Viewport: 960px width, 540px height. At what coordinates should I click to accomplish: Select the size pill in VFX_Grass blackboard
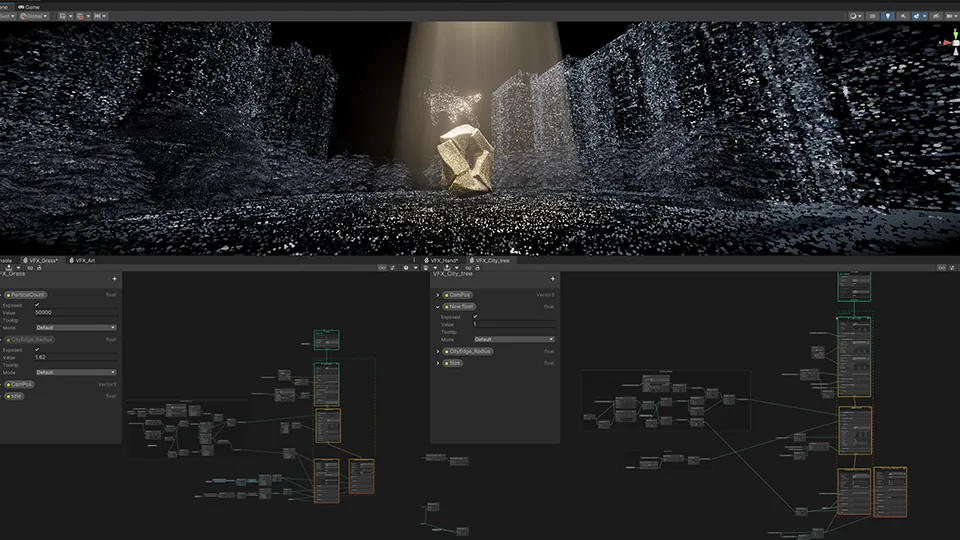(x=14, y=396)
